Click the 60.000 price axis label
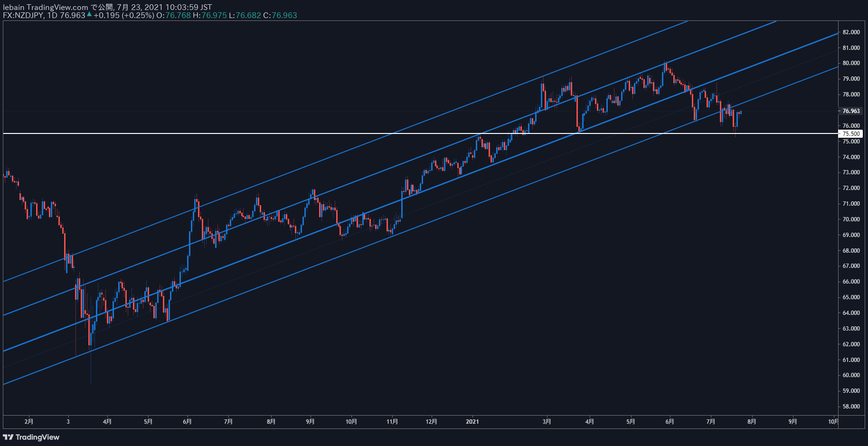 click(x=851, y=375)
